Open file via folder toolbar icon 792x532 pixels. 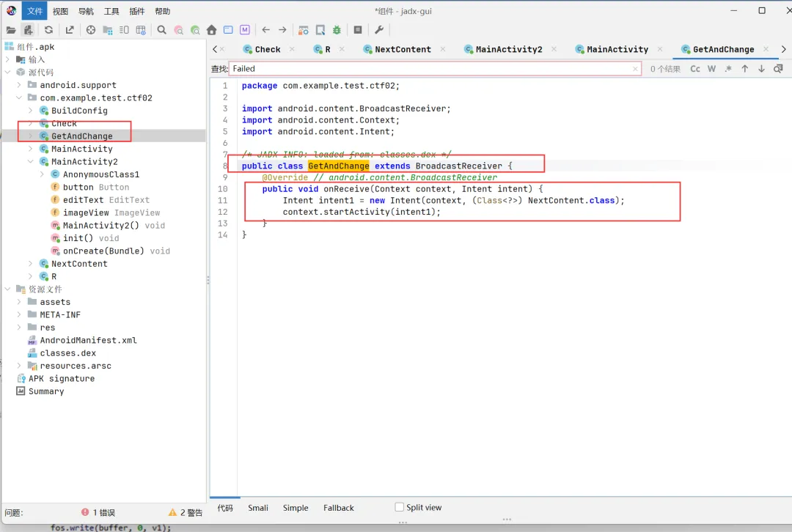pos(10,30)
